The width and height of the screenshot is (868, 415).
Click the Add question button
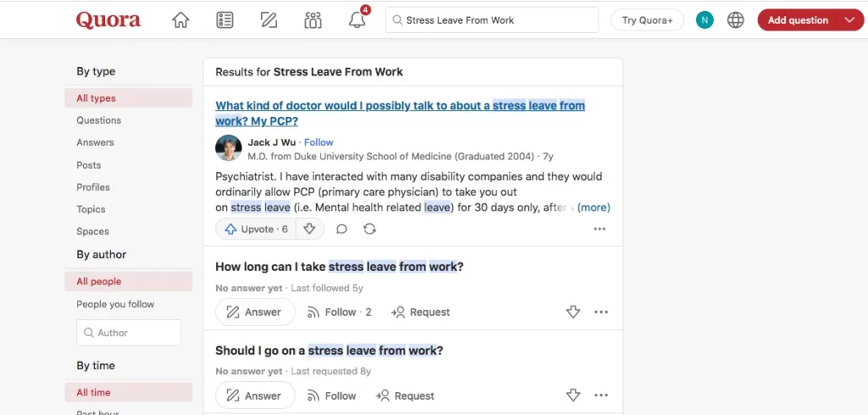(x=798, y=20)
